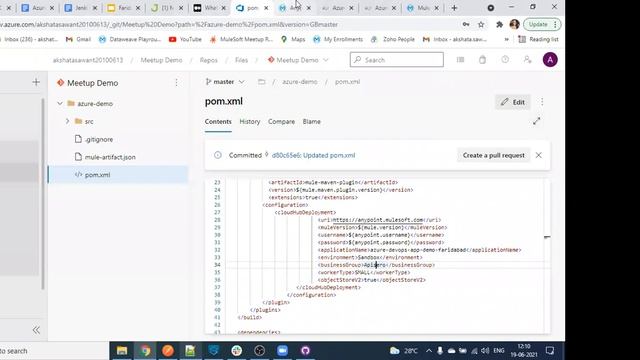The image size is (640, 360).
Task: Click the plus icon in left sidebar
Action: pos(36,82)
